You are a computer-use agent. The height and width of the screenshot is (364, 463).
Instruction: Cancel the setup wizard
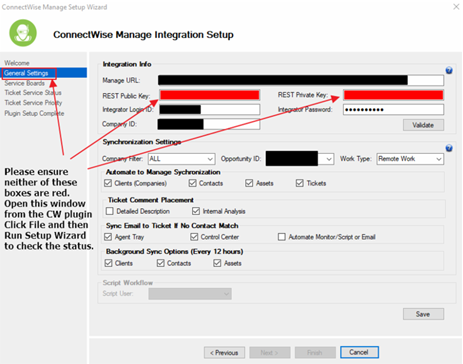pos(359,352)
